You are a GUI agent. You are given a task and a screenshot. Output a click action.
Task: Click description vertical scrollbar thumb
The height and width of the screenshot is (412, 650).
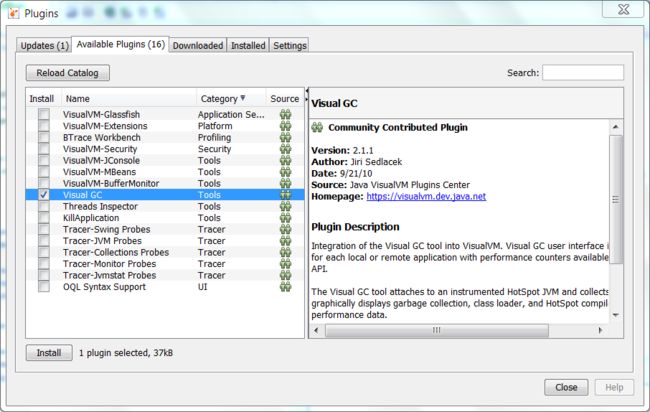pyautogui.click(x=616, y=199)
